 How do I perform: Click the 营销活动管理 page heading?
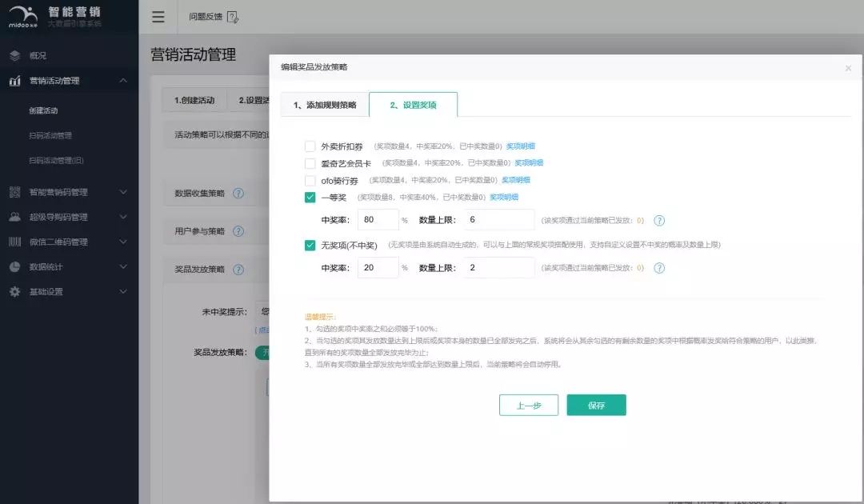[x=194, y=54]
